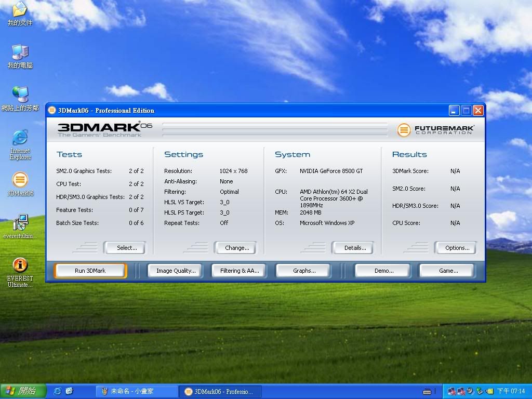The width and height of the screenshot is (532, 399).
Task: Click the 3DMark06 Professional Edition title bar
Action: tap(265, 110)
